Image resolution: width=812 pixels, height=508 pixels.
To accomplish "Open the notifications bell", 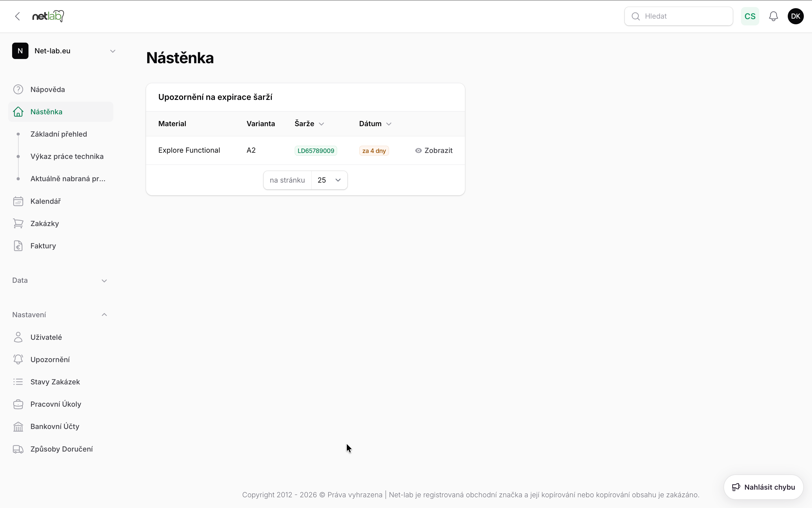I will (773, 16).
